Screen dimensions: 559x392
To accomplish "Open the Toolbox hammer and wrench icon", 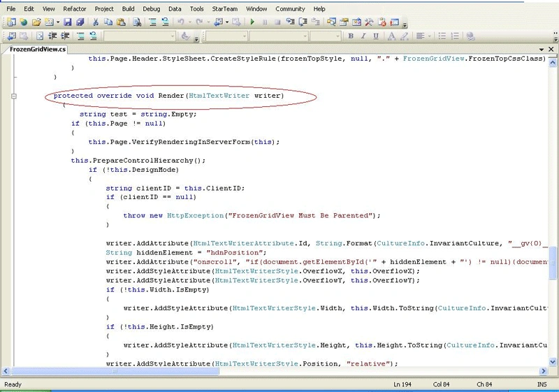I will pyautogui.click(x=369, y=22).
